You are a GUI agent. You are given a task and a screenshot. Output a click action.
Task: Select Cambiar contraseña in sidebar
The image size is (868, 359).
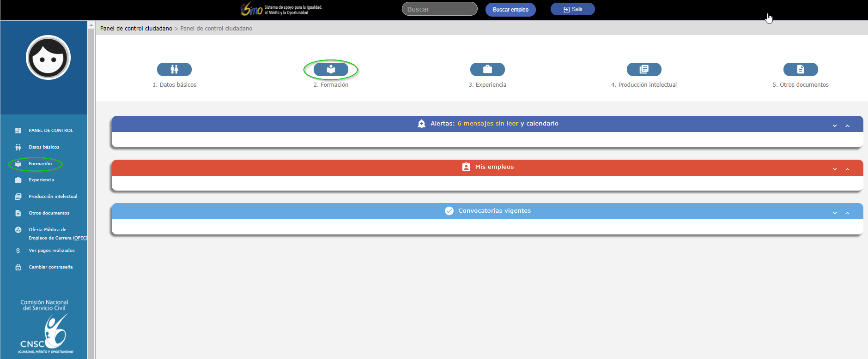pyautogui.click(x=50, y=267)
